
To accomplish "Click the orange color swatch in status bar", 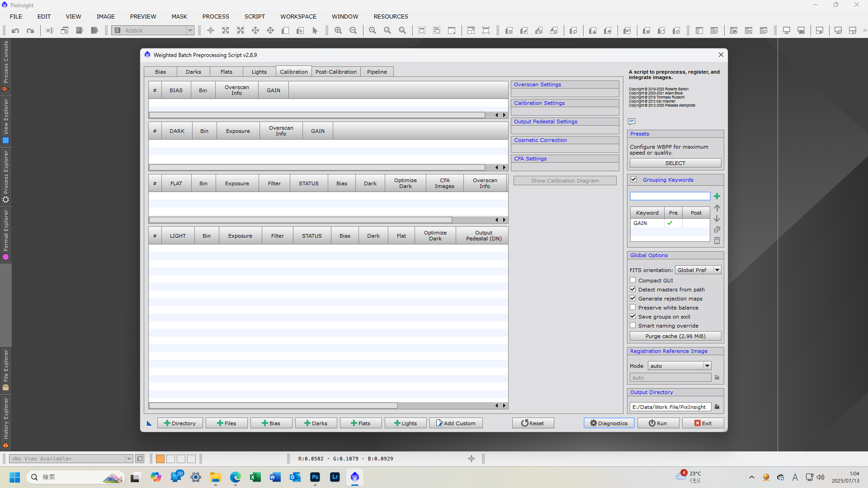I will (x=160, y=459).
